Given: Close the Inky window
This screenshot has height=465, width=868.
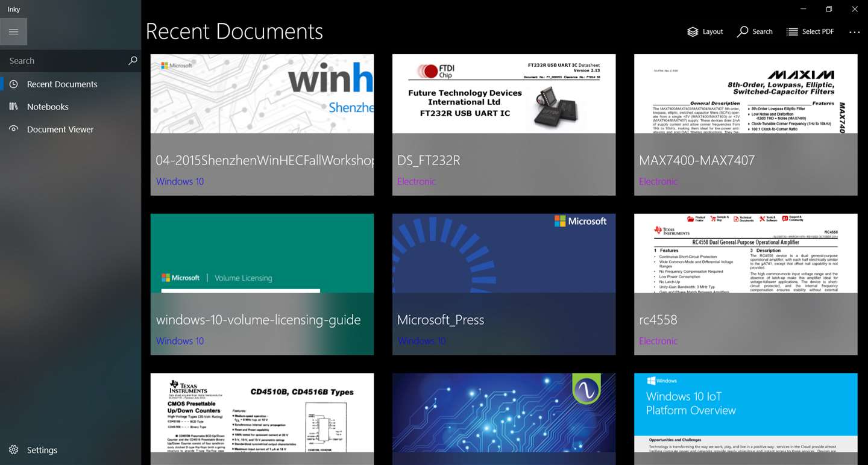Looking at the screenshot, I should (x=855, y=9).
